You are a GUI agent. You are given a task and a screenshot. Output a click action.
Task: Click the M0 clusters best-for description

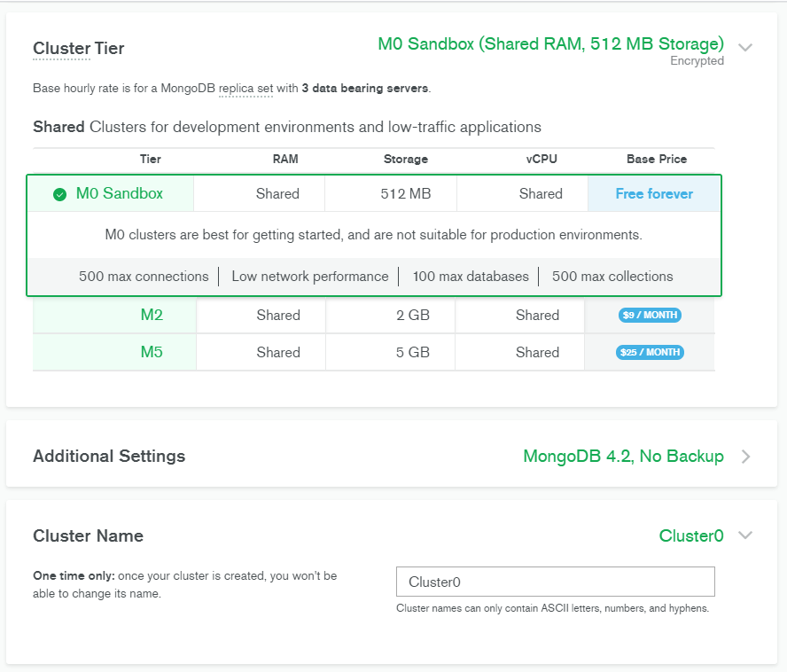coord(373,235)
